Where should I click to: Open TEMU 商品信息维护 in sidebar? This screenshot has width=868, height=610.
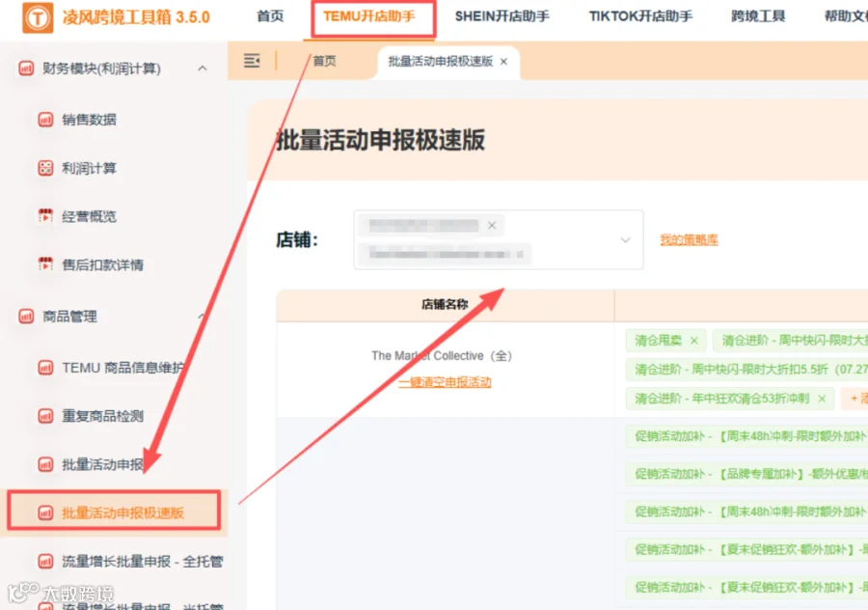[122, 368]
